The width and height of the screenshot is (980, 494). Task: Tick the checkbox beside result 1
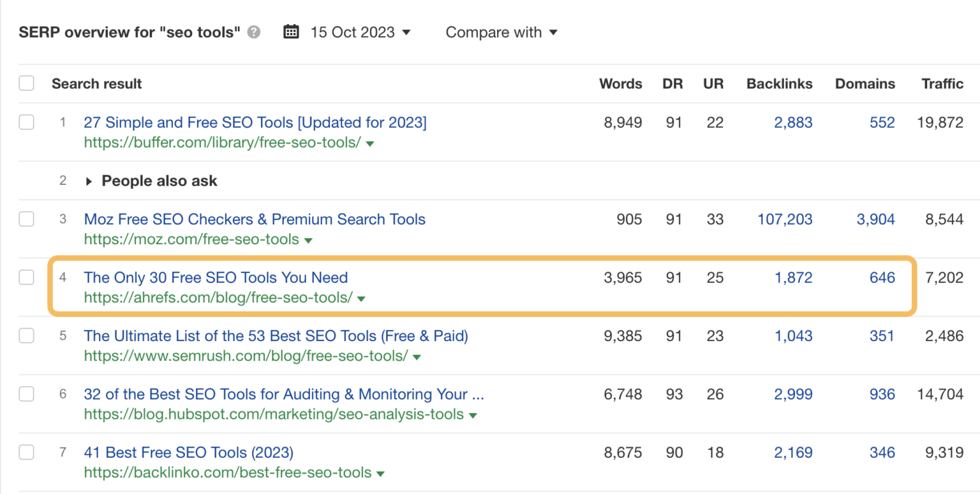[x=26, y=122]
